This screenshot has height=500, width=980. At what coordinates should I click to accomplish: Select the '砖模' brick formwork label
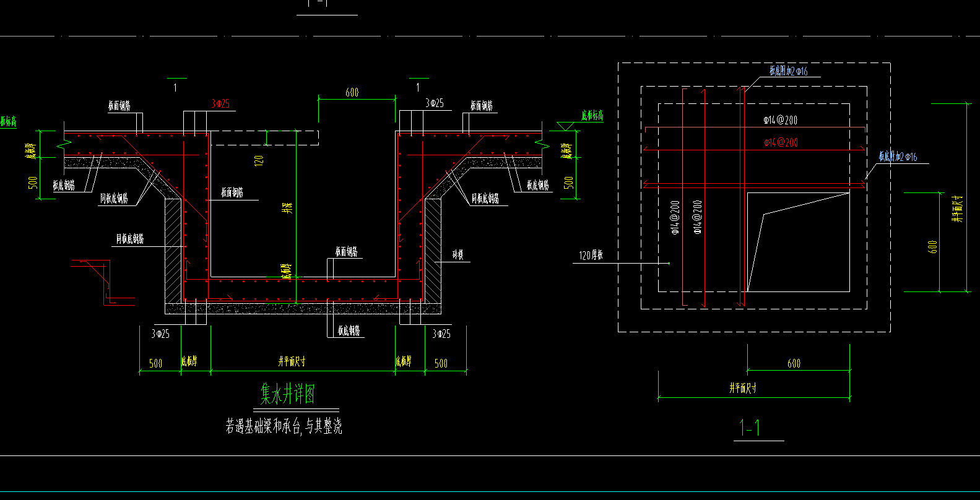tap(458, 254)
